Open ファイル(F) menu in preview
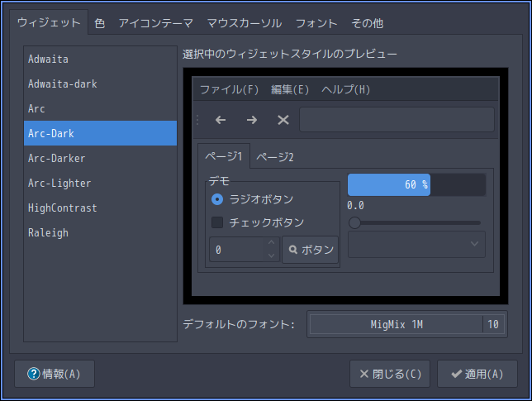 point(229,89)
